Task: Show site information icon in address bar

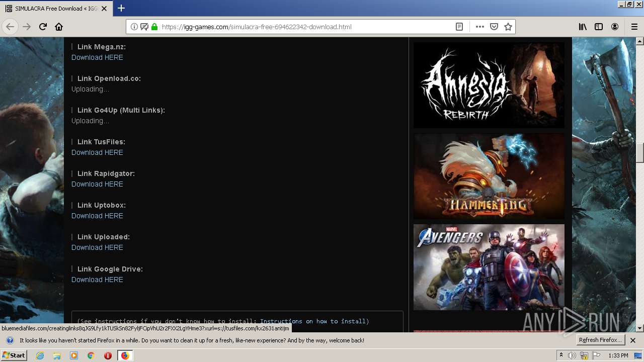Action: (x=134, y=27)
